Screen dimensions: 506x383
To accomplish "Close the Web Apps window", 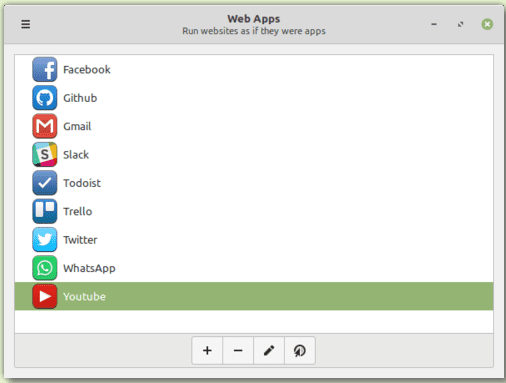I will [x=487, y=24].
